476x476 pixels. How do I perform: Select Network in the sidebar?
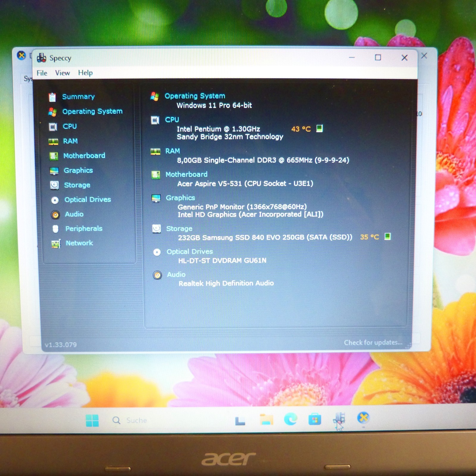(x=79, y=243)
